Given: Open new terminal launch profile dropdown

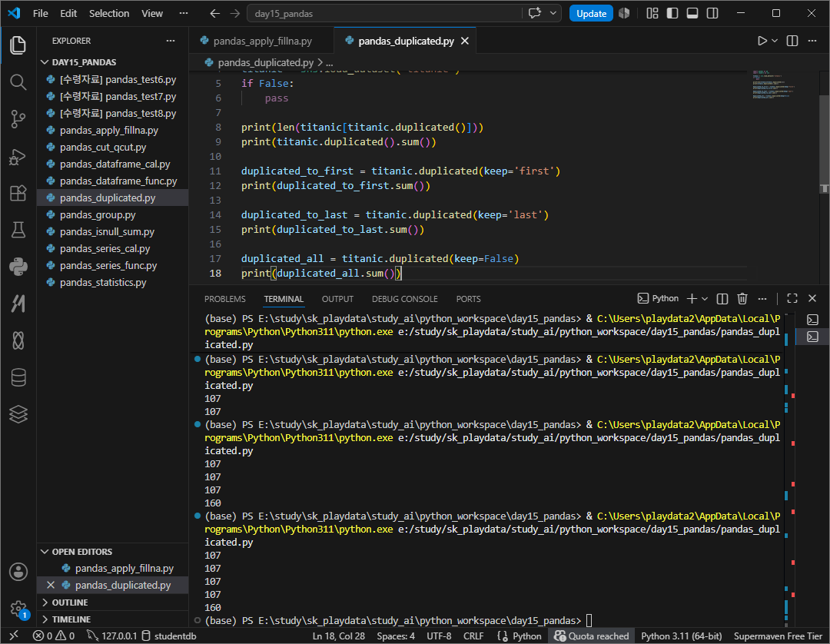Looking at the screenshot, I should point(705,299).
